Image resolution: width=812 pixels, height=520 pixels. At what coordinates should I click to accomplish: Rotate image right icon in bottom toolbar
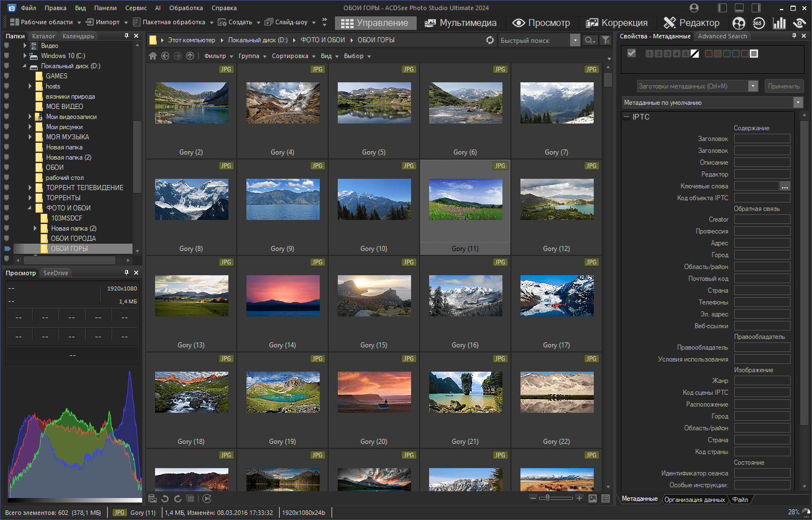pyautogui.click(x=178, y=499)
